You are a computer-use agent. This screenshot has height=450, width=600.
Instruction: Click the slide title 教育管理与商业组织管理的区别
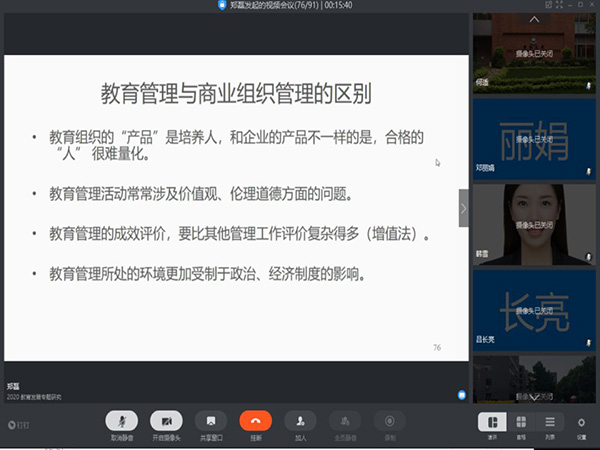(236, 93)
